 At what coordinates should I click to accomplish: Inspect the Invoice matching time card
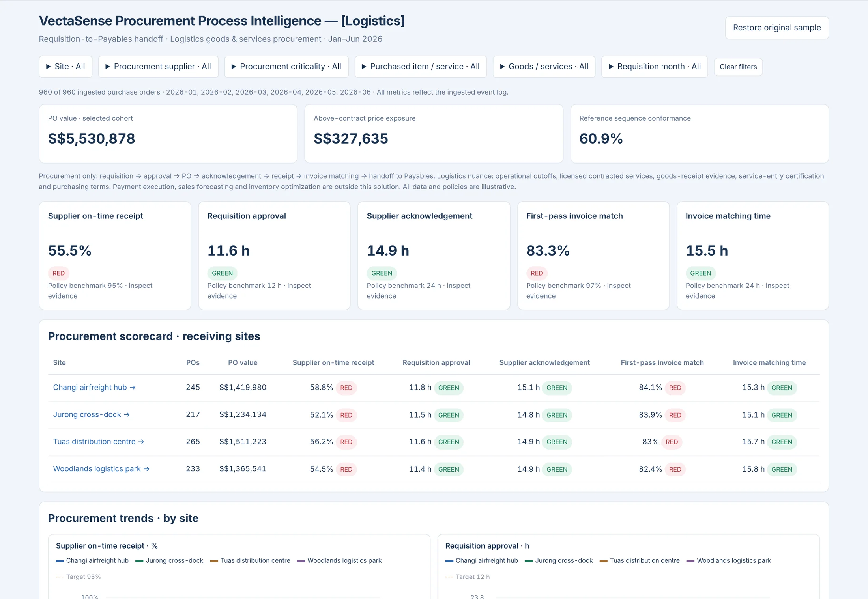coord(753,256)
